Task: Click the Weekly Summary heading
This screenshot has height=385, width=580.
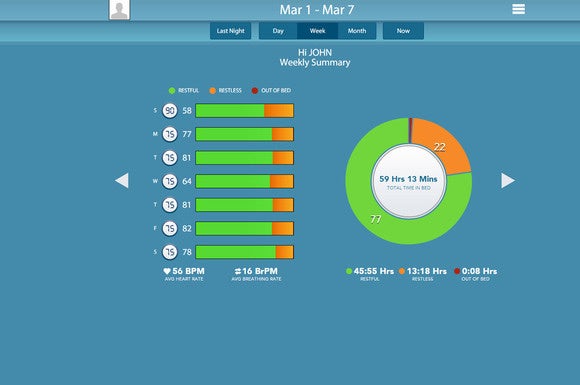Action: [x=315, y=63]
